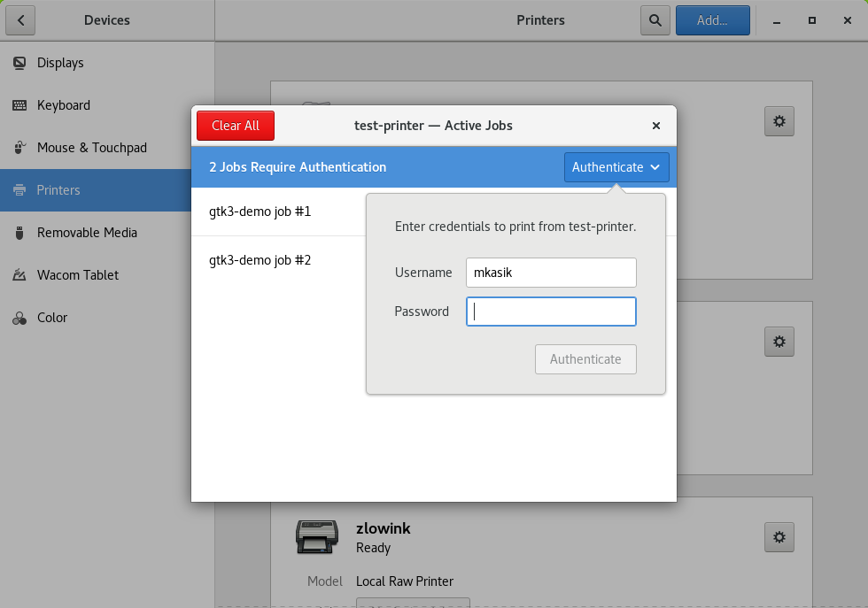This screenshot has width=868, height=608.
Task: Click the zlowink printer image
Action: 317,536
